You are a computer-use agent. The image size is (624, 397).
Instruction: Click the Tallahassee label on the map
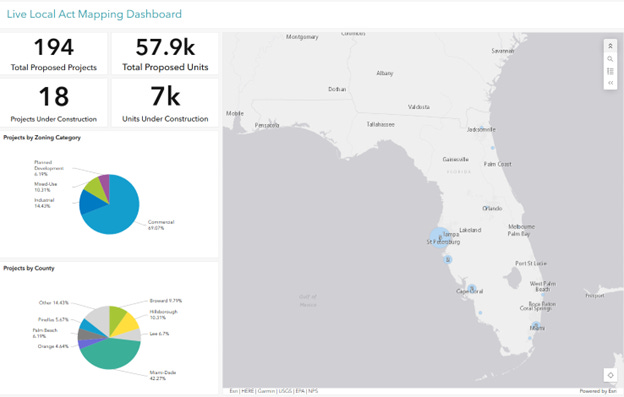[x=380, y=125]
